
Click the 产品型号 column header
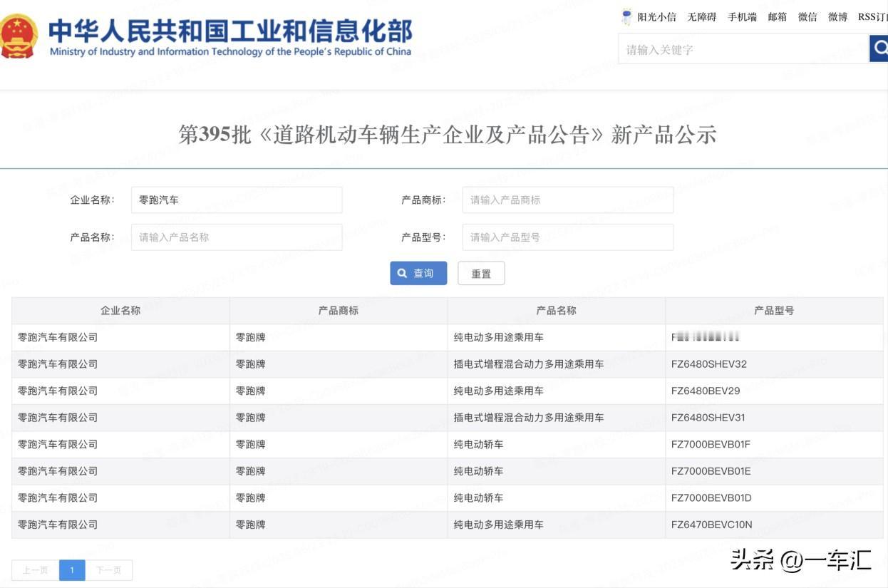(775, 311)
